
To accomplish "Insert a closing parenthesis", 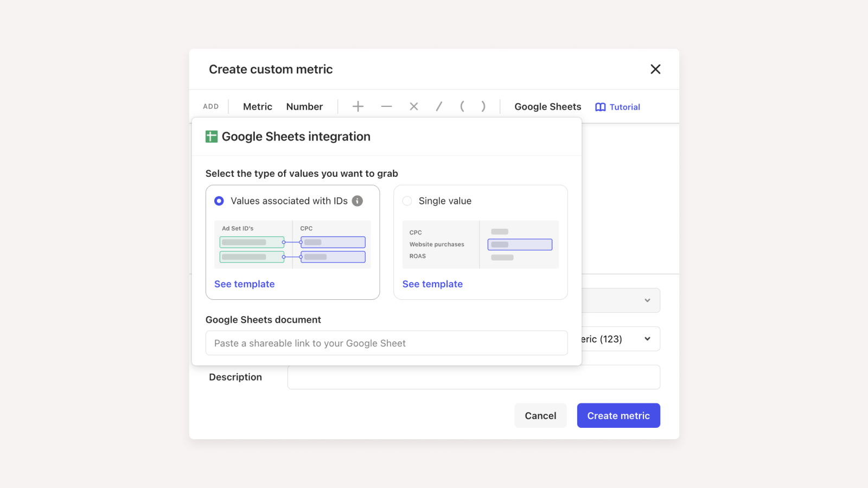I will (483, 107).
